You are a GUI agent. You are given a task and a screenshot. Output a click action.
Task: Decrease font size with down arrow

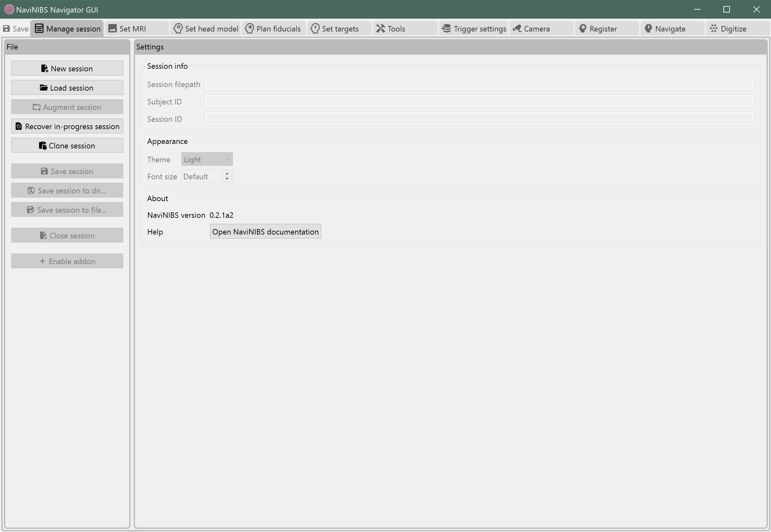[227, 179]
